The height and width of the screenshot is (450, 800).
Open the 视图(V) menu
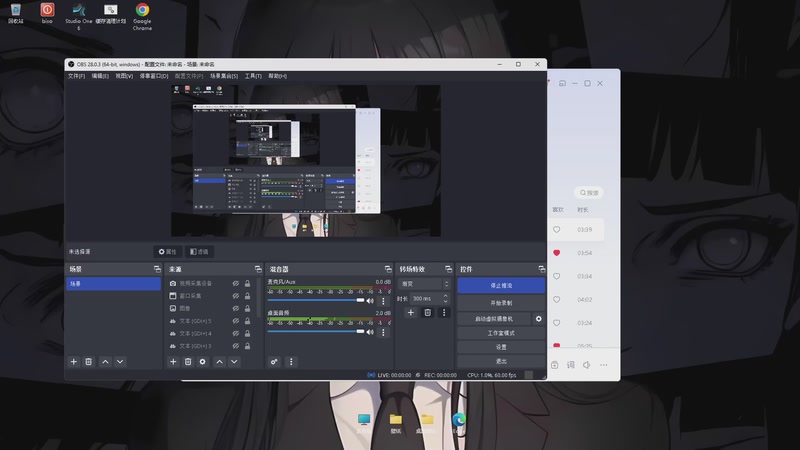tap(124, 76)
